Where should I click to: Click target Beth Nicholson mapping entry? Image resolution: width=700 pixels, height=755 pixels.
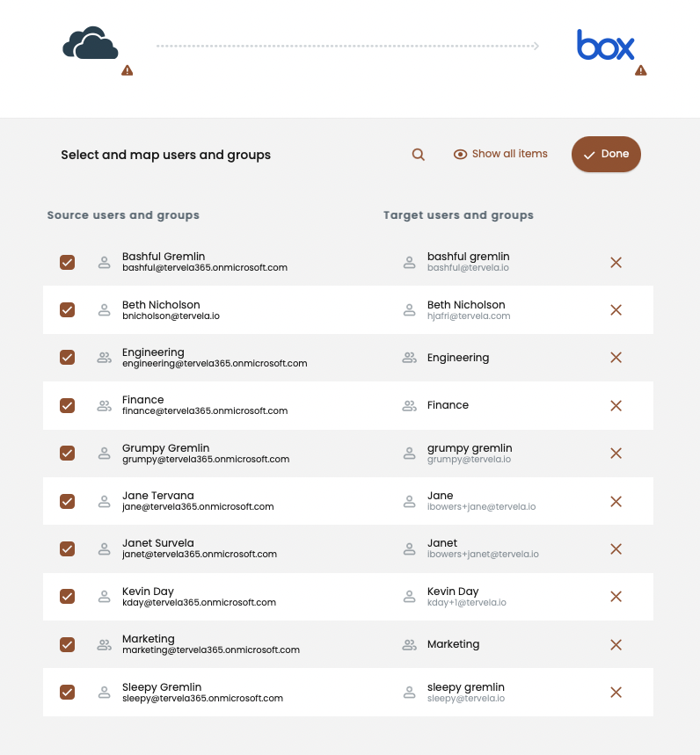pyautogui.click(x=466, y=309)
